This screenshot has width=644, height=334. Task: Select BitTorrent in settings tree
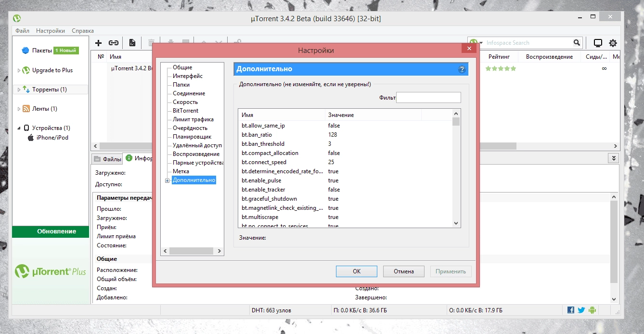[186, 111]
